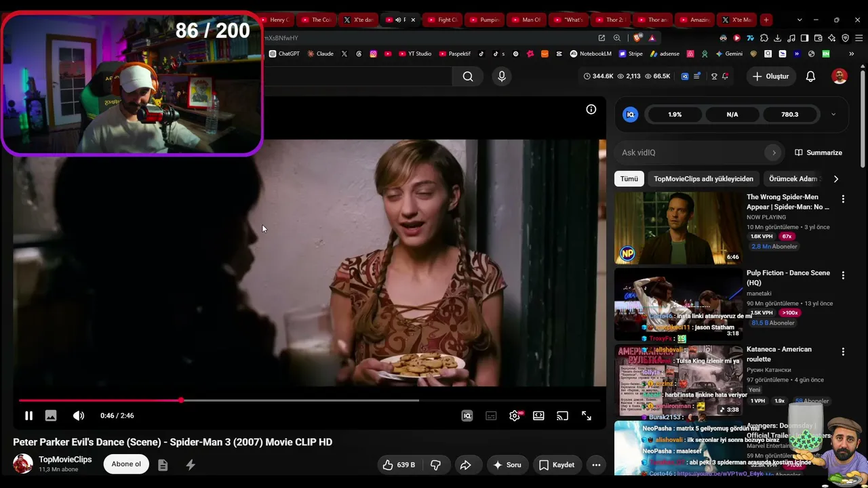868x488 pixels.
Task: Open The Wrong Spider-Men Appear thumbnail
Action: [x=679, y=228]
